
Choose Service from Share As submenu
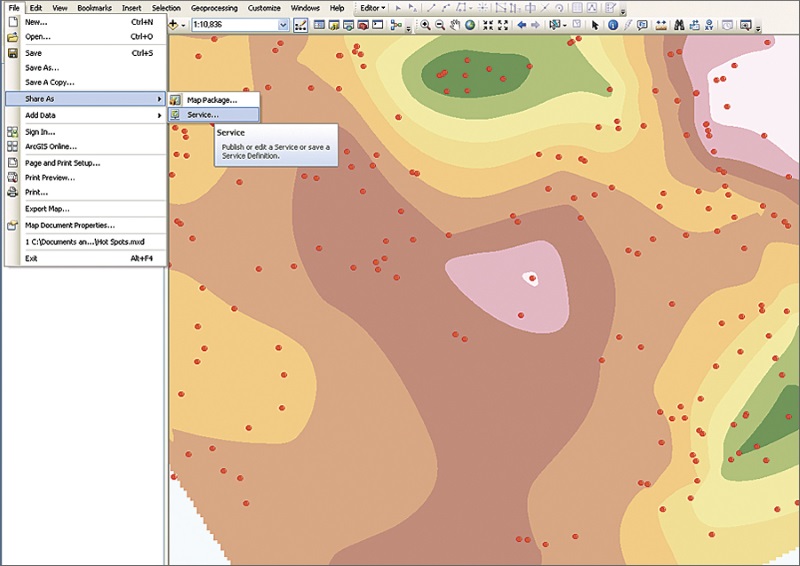click(202, 115)
